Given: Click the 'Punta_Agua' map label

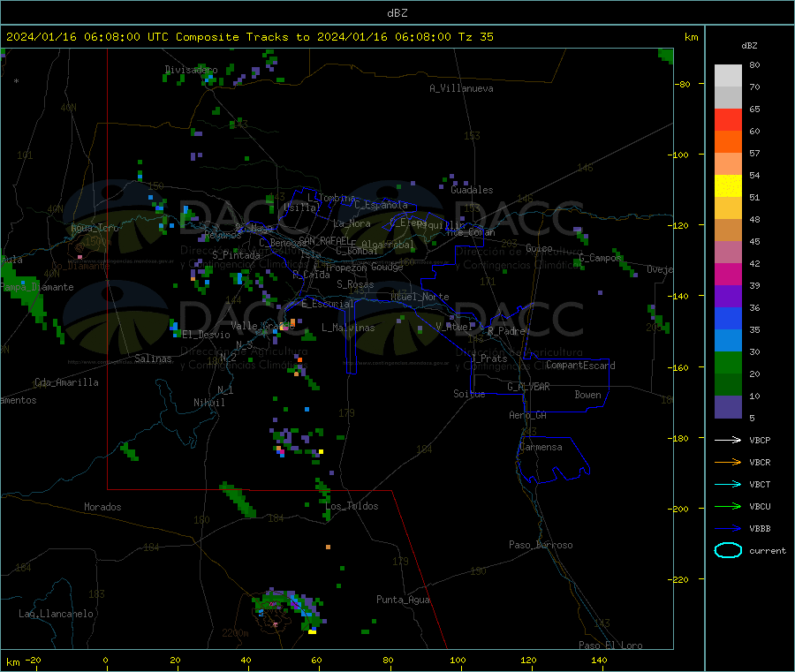Looking at the screenshot, I should (403, 600).
